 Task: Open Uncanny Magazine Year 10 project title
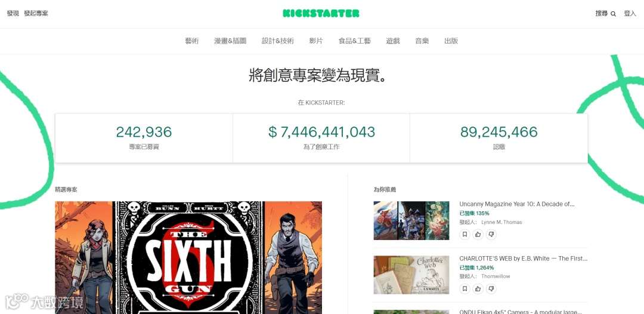[x=517, y=204]
